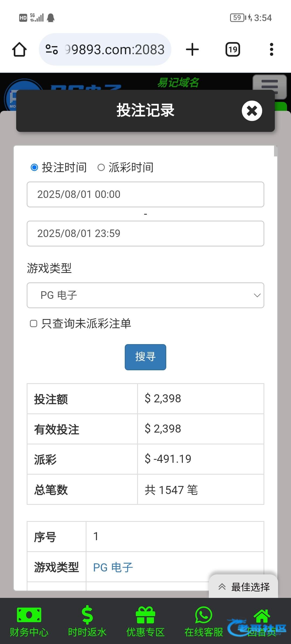Select the 派彩时间 radio option

pyautogui.click(x=101, y=167)
